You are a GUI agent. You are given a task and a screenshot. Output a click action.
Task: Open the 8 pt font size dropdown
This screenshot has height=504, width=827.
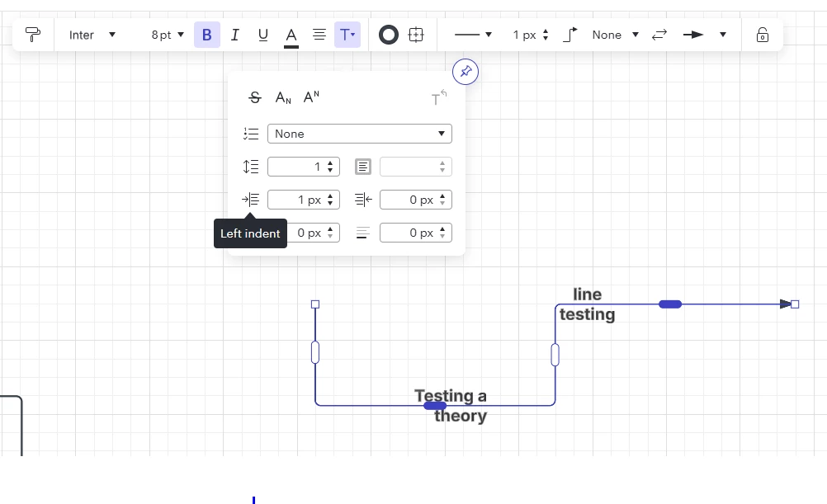tap(168, 35)
